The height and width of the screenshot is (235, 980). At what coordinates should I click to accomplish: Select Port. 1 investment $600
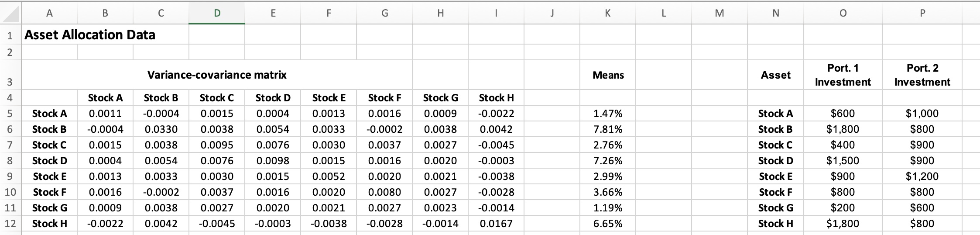point(843,114)
